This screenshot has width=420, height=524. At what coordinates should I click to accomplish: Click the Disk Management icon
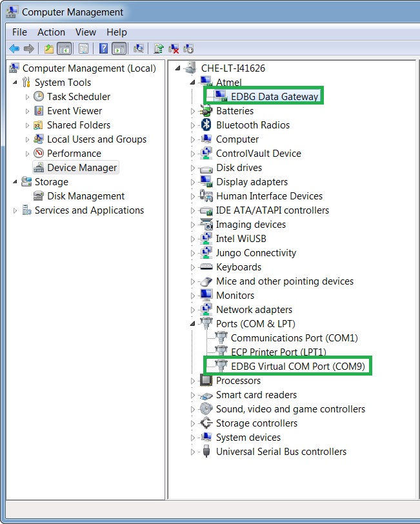(39, 196)
